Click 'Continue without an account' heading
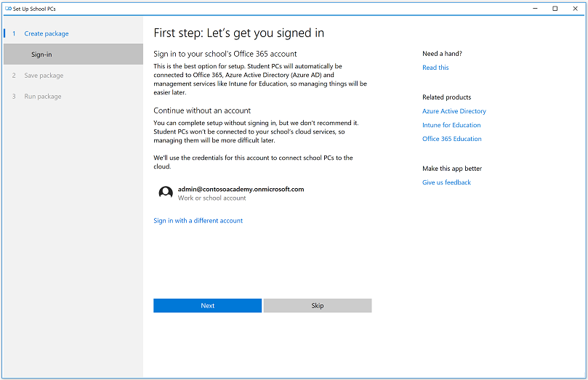The image size is (588, 380). [x=202, y=110]
